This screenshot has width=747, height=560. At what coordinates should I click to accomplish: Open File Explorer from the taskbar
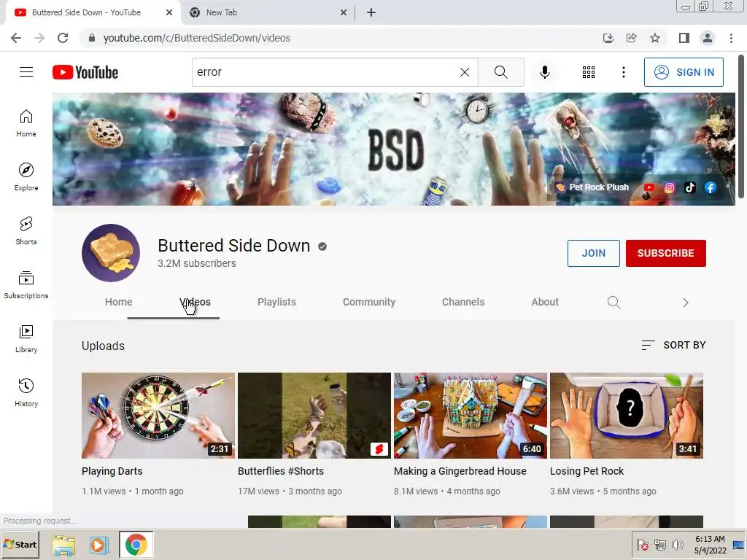[63, 545]
